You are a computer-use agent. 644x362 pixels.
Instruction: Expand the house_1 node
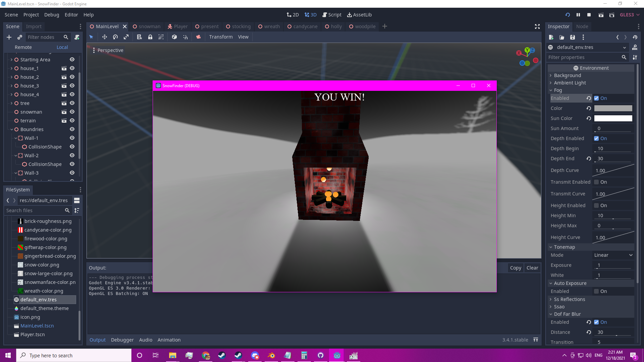pos(11,68)
